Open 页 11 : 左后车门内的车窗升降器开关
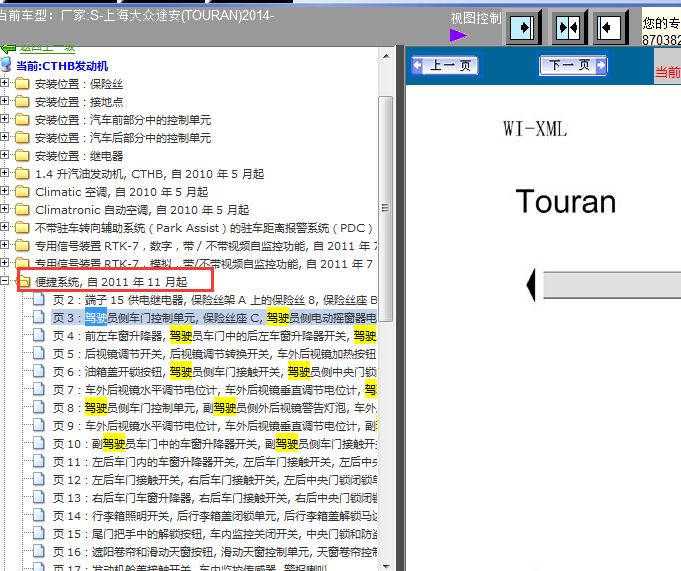The height and width of the screenshot is (571, 681). (x=215, y=462)
